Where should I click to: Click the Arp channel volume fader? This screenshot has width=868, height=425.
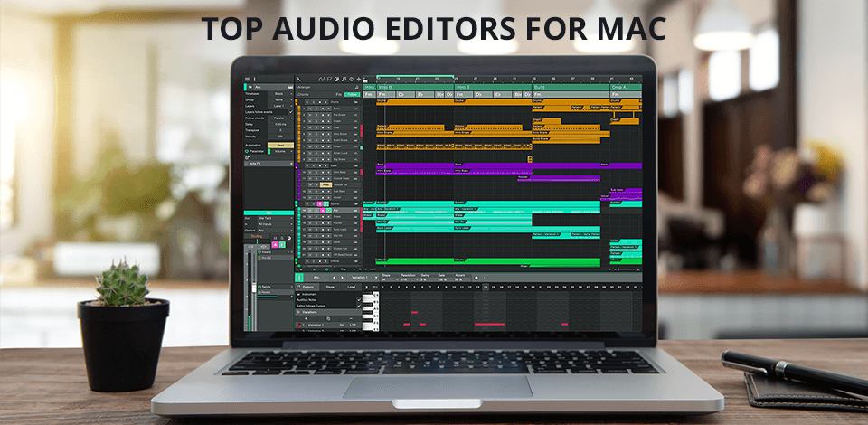point(254,288)
